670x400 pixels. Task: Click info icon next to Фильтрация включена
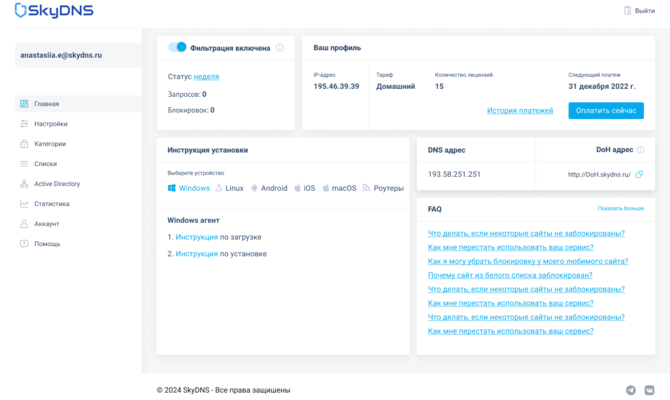pos(279,47)
